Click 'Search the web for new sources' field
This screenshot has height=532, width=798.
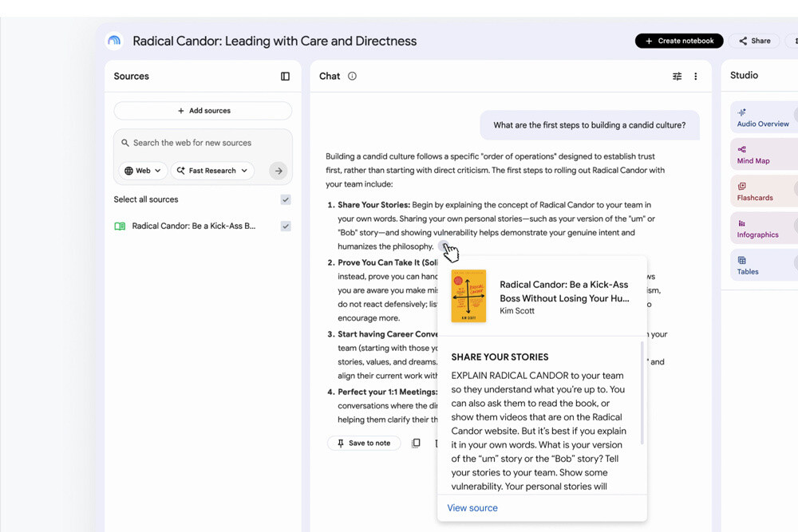(203, 143)
